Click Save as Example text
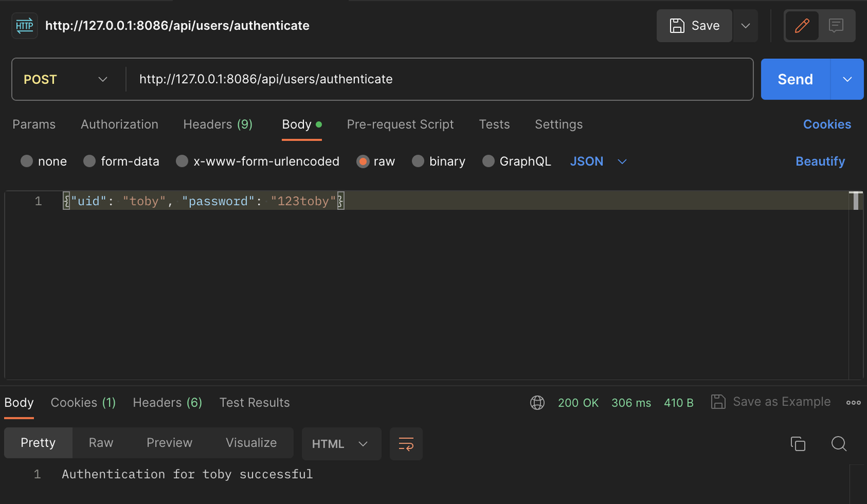The image size is (867, 504). [x=782, y=402]
